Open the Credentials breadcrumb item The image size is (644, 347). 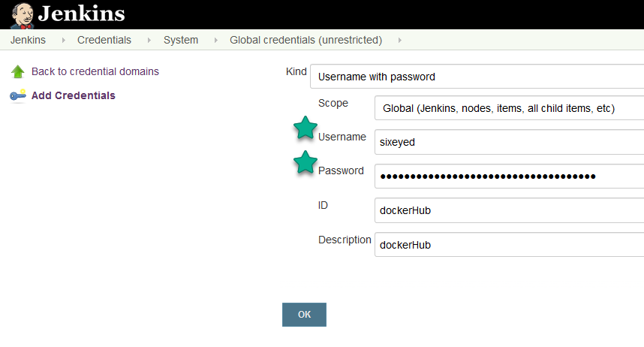[104, 40]
